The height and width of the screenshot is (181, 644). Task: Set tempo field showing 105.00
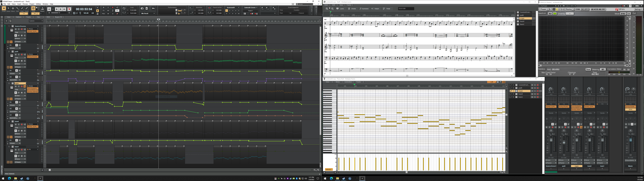click(x=86, y=13)
